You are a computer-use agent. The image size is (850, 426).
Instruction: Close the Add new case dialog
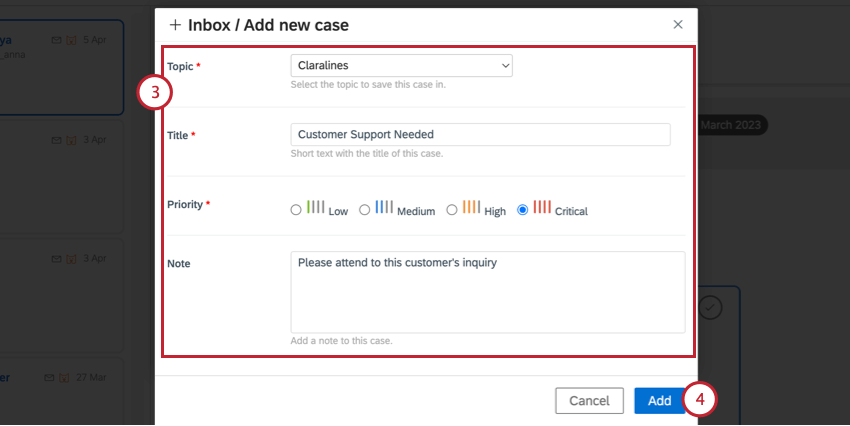pyautogui.click(x=678, y=24)
